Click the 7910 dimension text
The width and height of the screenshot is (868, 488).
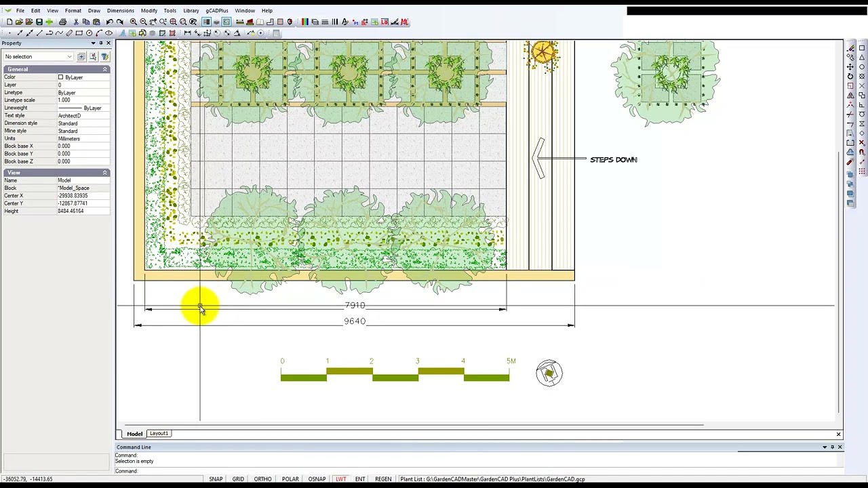(x=355, y=306)
